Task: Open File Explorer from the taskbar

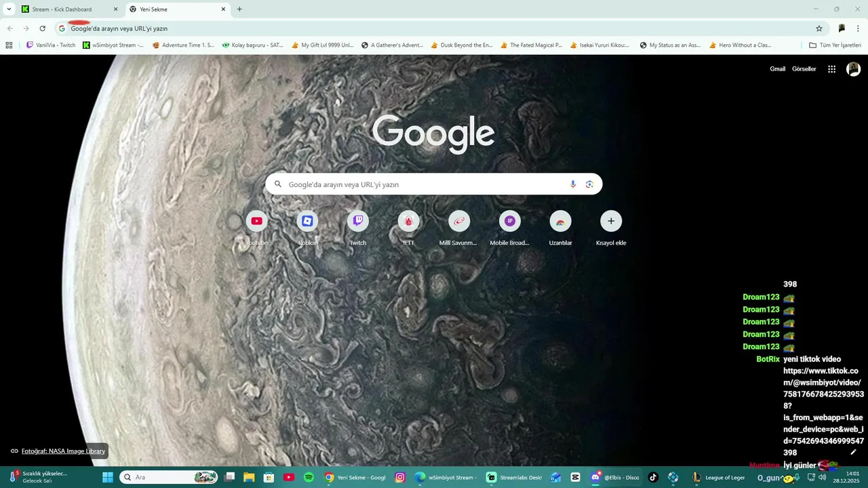Action: tap(249, 477)
